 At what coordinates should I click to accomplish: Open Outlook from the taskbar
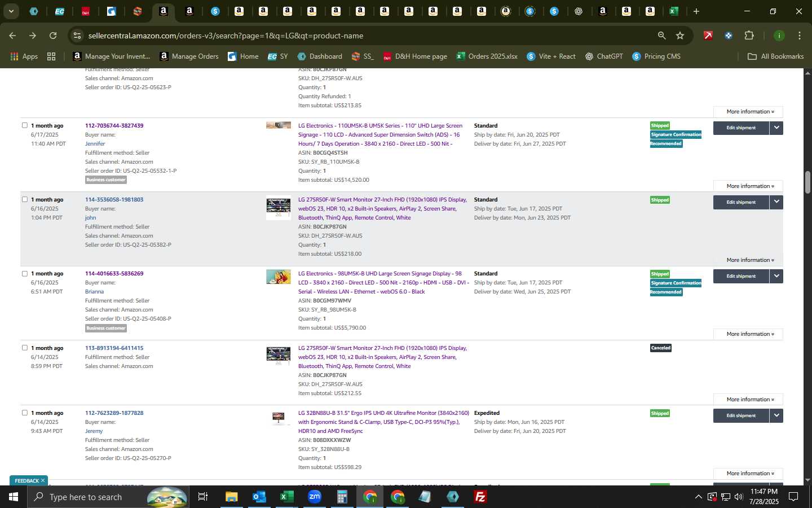pos(259,497)
